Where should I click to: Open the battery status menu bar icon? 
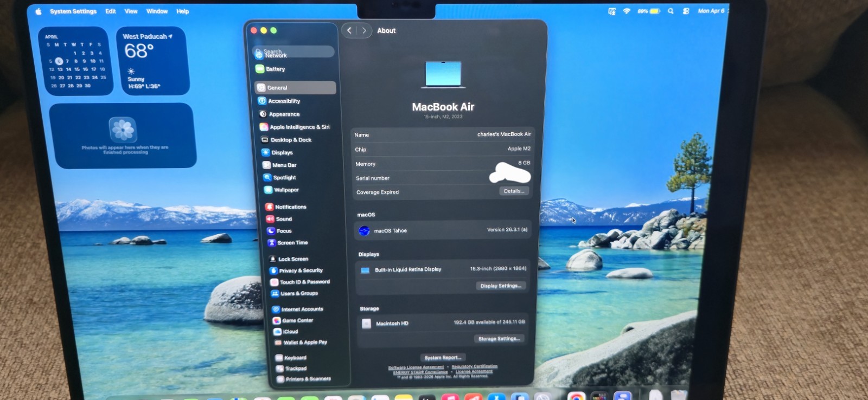649,11
